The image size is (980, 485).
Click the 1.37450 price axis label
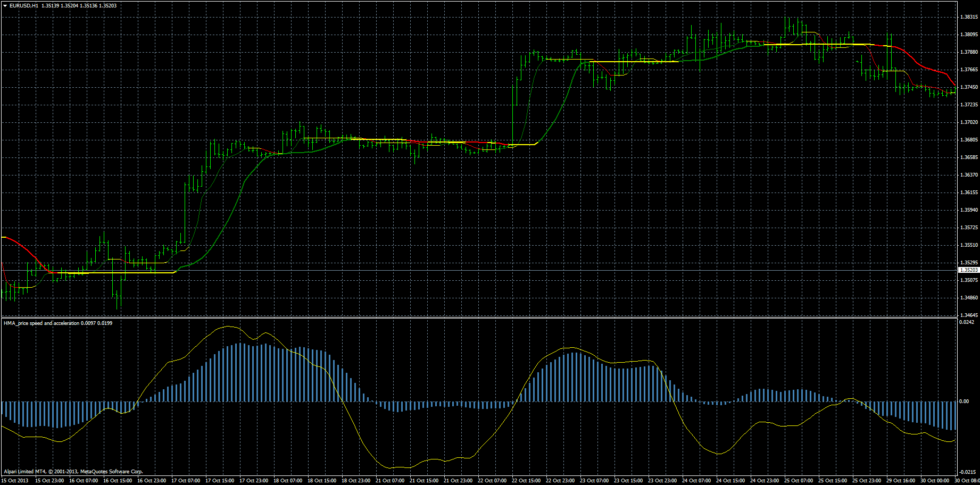click(x=969, y=87)
